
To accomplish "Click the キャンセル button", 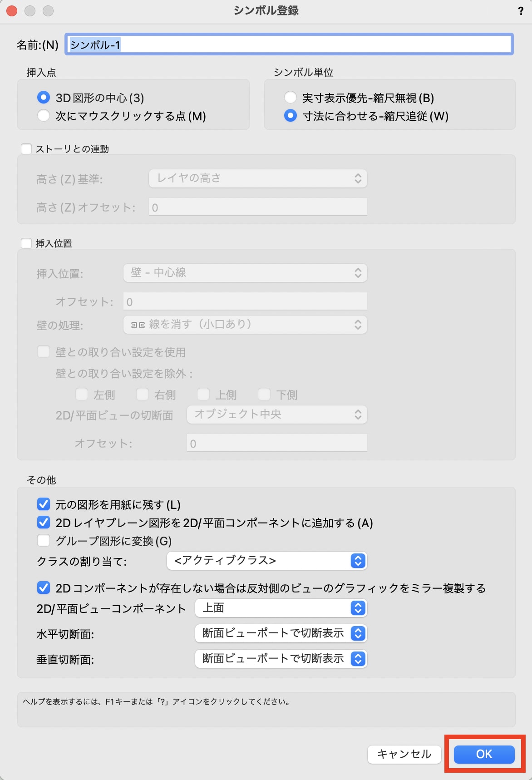I will click(403, 754).
